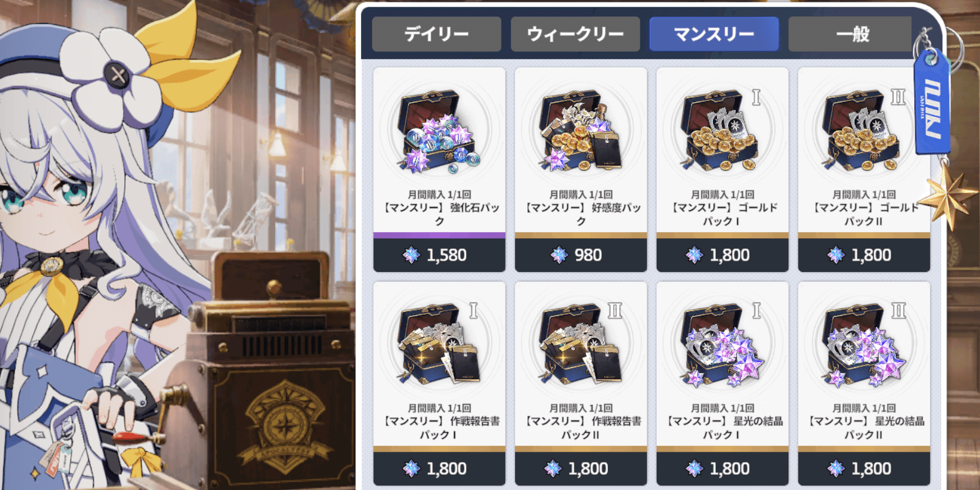Pick the 作戦報告書パック II chest icon

[580, 344]
